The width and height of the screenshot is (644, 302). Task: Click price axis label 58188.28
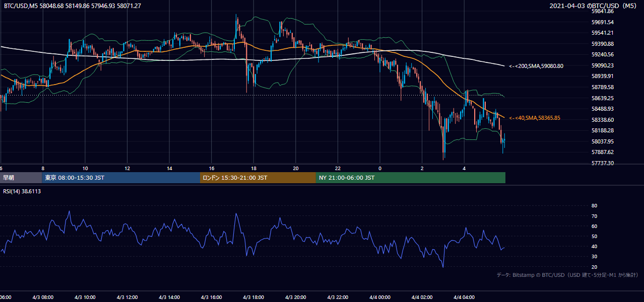coord(602,130)
